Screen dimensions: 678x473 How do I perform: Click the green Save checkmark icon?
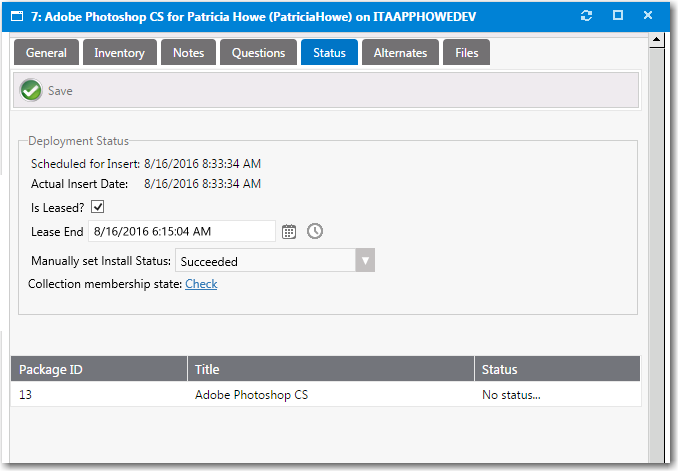coord(31,90)
